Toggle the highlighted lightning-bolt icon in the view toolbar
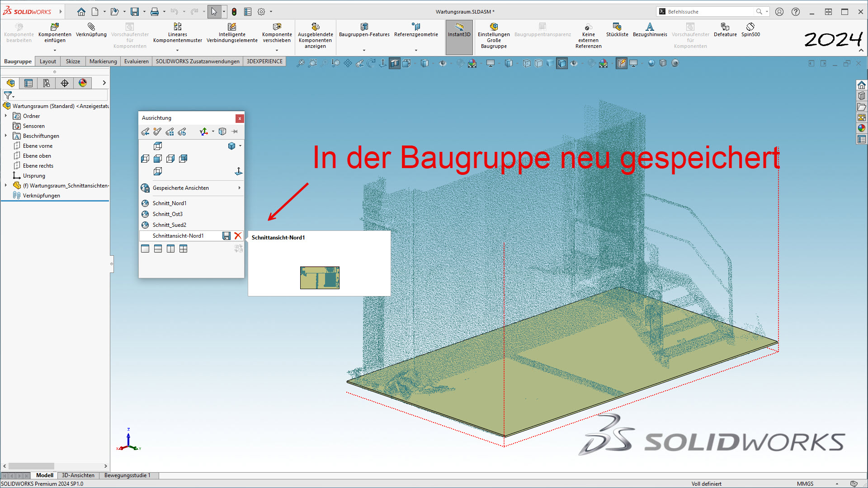The image size is (868, 488). (x=622, y=63)
